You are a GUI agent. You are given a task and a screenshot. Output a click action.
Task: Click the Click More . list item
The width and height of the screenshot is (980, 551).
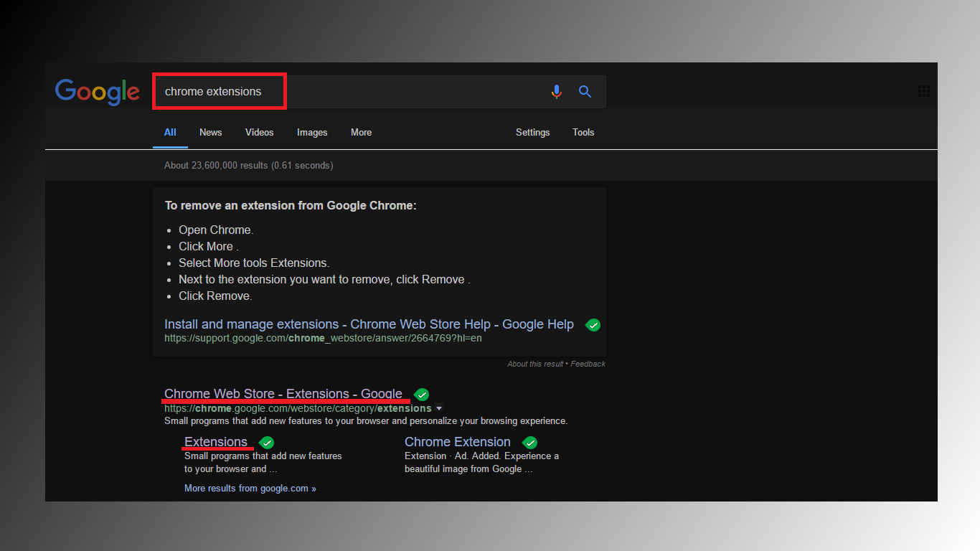point(209,247)
